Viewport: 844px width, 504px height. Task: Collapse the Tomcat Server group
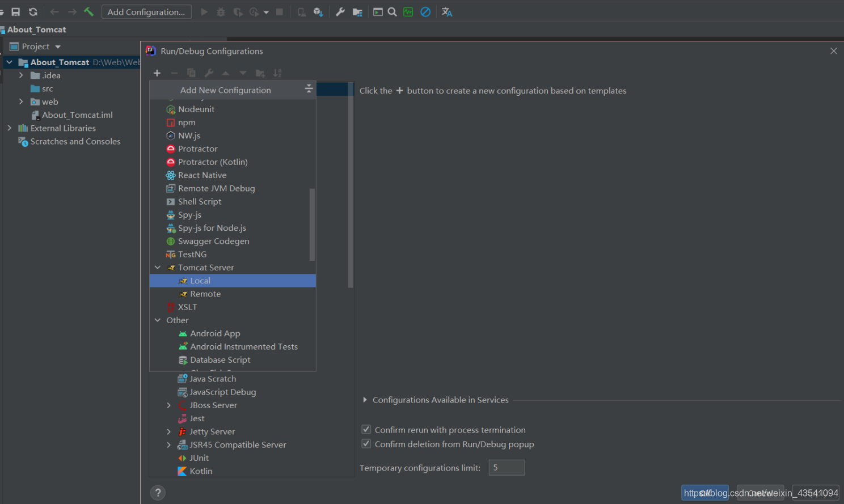[x=158, y=268]
